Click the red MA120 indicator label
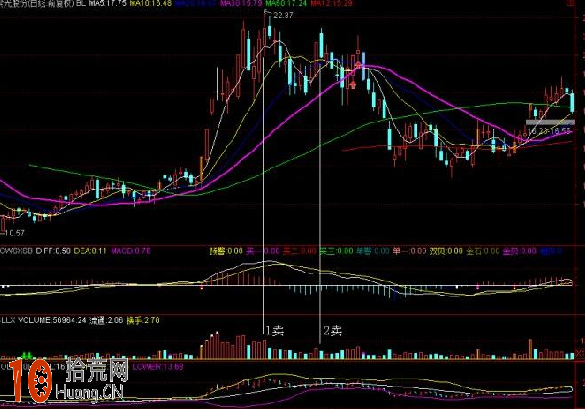 point(332,3)
